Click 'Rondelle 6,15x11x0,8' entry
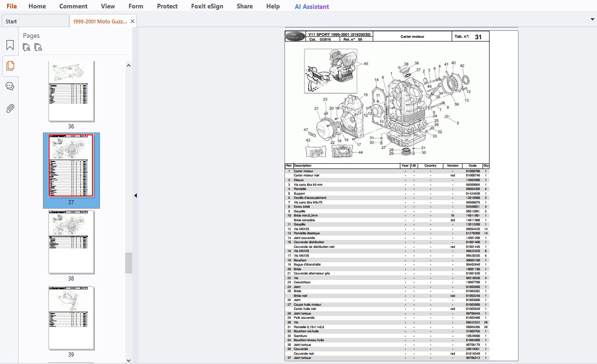This screenshot has height=364, width=597. click(x=309, y=327)
